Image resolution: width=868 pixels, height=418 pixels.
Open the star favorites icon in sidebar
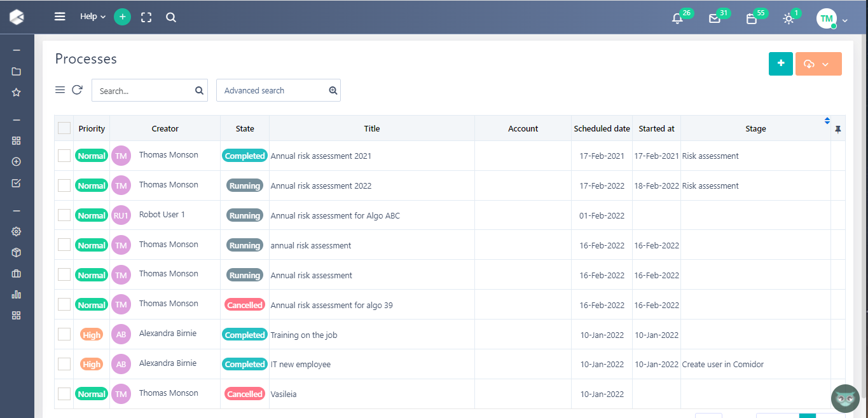[17, 92]
